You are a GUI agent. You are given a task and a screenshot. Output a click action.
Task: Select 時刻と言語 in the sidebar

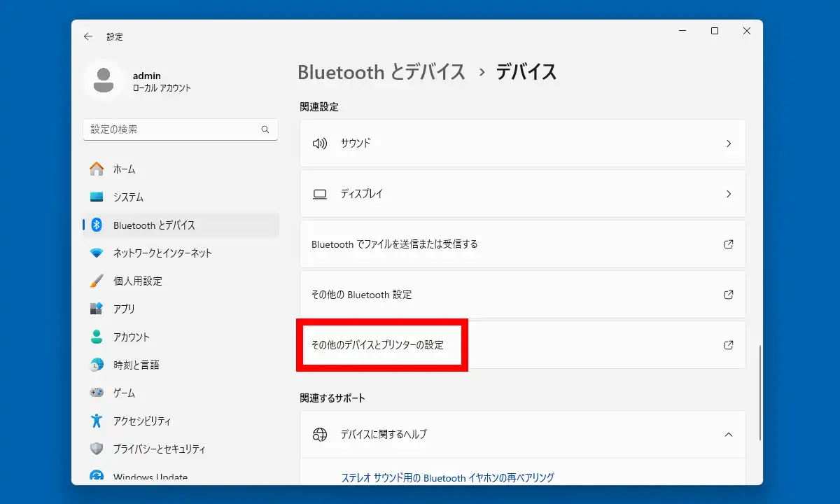click(181, 365)
